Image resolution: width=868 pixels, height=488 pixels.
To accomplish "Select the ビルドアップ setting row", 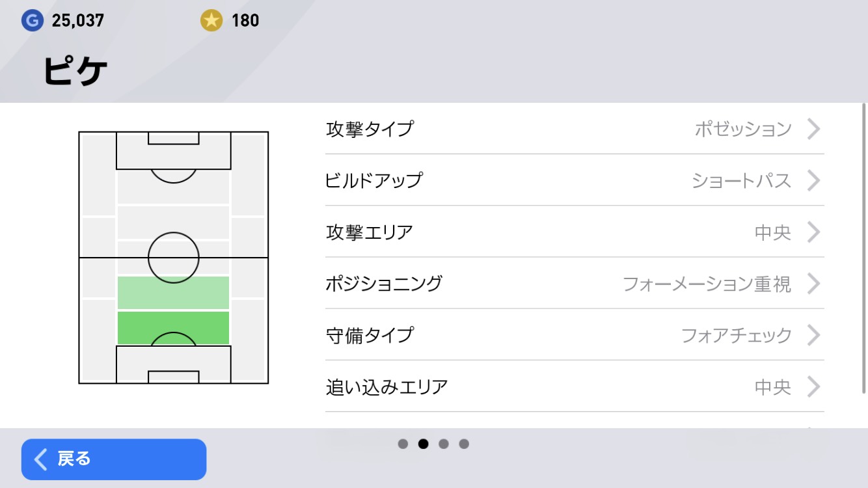I will [575, 180].
